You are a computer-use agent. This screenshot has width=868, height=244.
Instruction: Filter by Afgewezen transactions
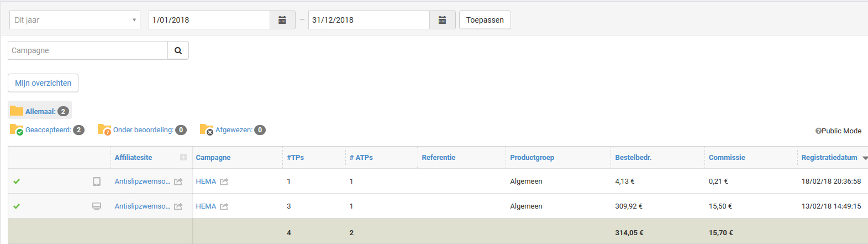(x=233, y=130)
